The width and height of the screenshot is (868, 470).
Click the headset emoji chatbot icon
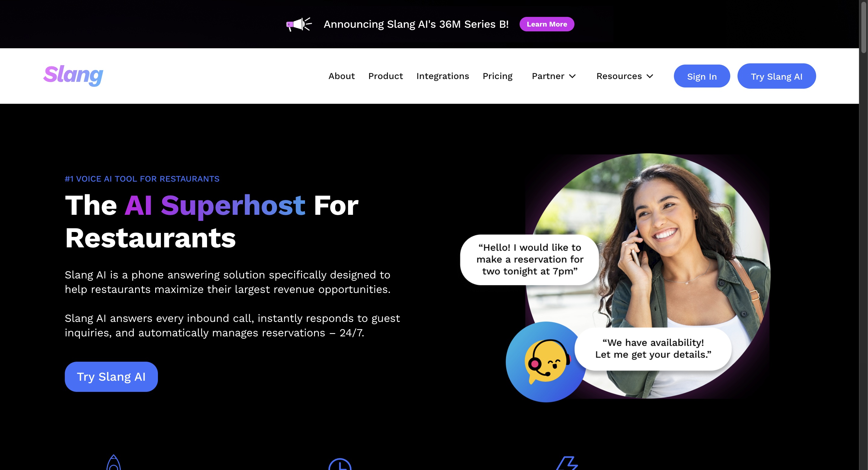[546, 362]
